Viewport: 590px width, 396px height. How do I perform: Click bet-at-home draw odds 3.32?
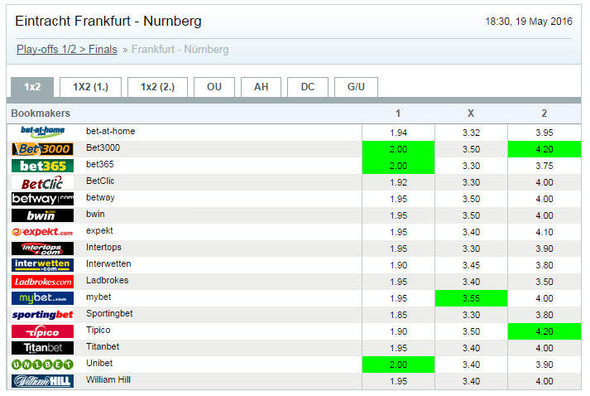471,133
